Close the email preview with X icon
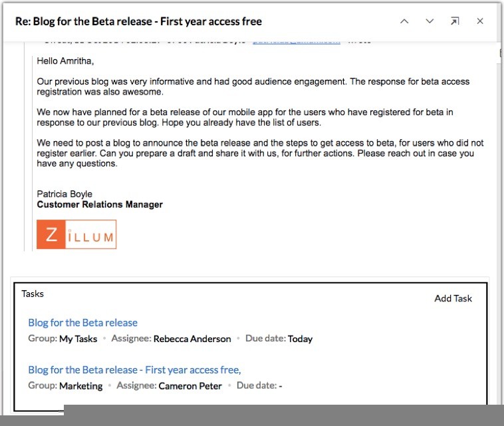Viewport: 504px width, 426px height. pyautogui.click(x=480, y=21)
